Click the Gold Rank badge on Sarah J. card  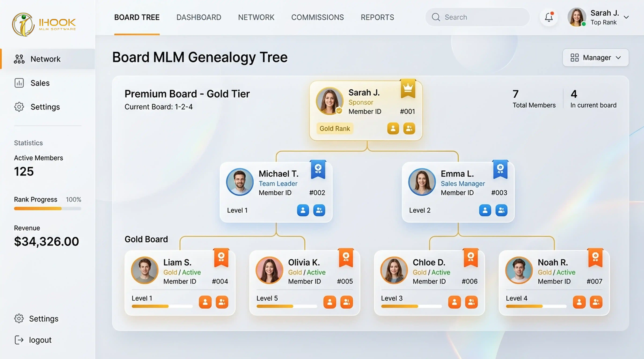coord(335,128)
